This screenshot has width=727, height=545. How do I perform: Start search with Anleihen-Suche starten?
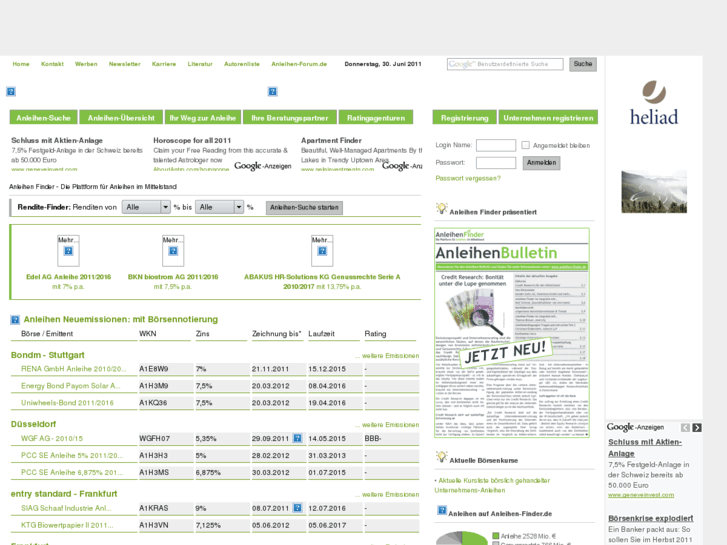point(304,207)
